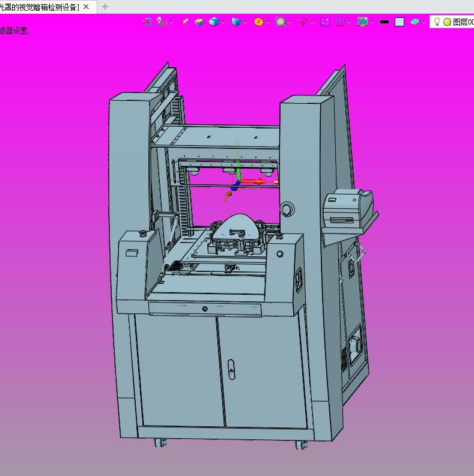Select the round knob on right column
The width and height of the screenshot is (474, 476).
click(287, 209)
